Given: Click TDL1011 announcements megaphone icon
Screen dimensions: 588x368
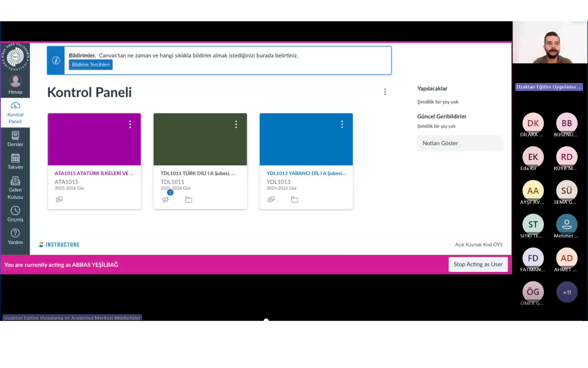Looking at the screenshot, I should [165, 200].
